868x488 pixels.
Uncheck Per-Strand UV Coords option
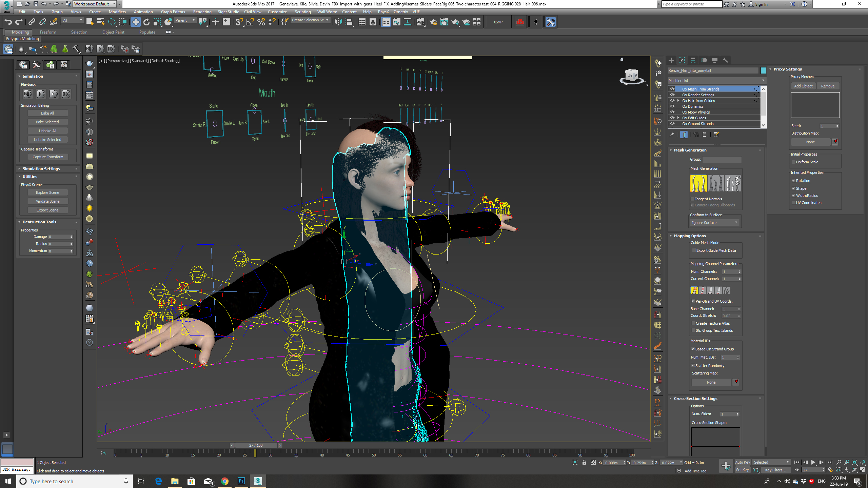pyautogui.click(x=693, y=301)
